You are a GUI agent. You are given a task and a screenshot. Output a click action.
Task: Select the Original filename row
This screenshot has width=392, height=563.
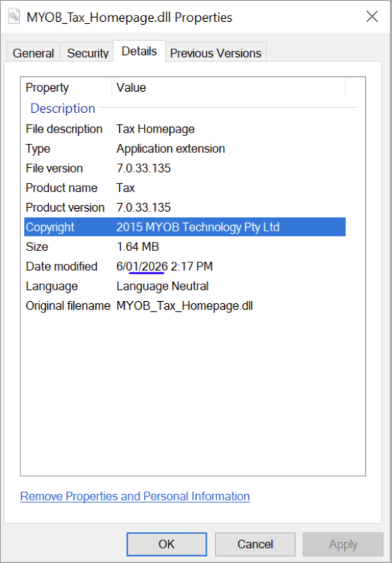point(185,306)
